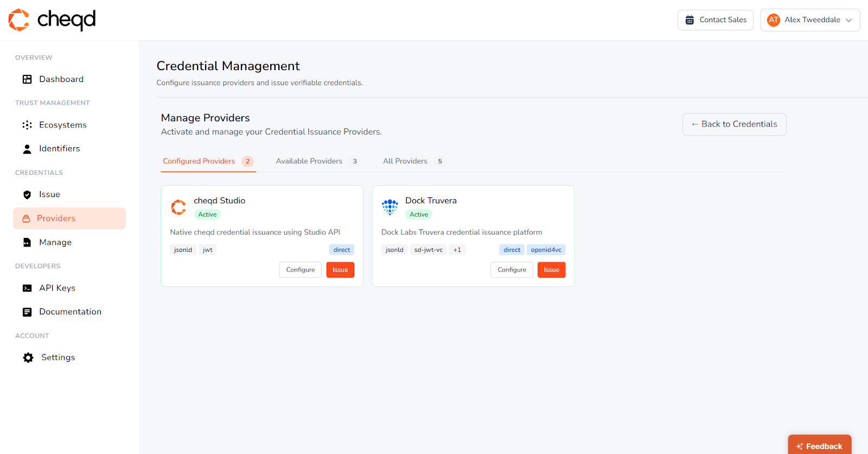Click the Contact Sales button
Image resolution: width=868 pixels, height=454 pixels.
tap(715, 20)
